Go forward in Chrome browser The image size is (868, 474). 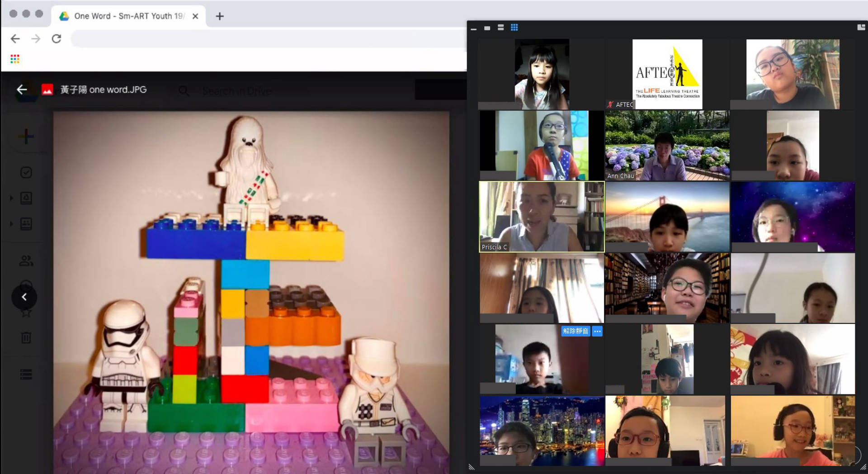36,39
